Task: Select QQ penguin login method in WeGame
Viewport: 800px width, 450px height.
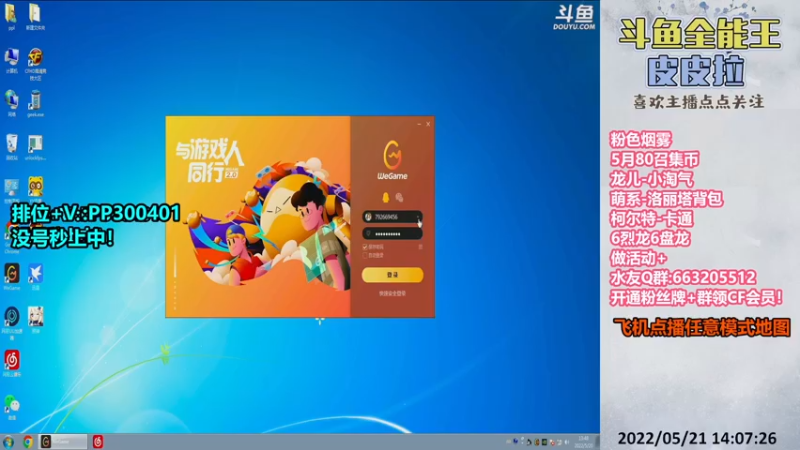Action: [386, 197]
